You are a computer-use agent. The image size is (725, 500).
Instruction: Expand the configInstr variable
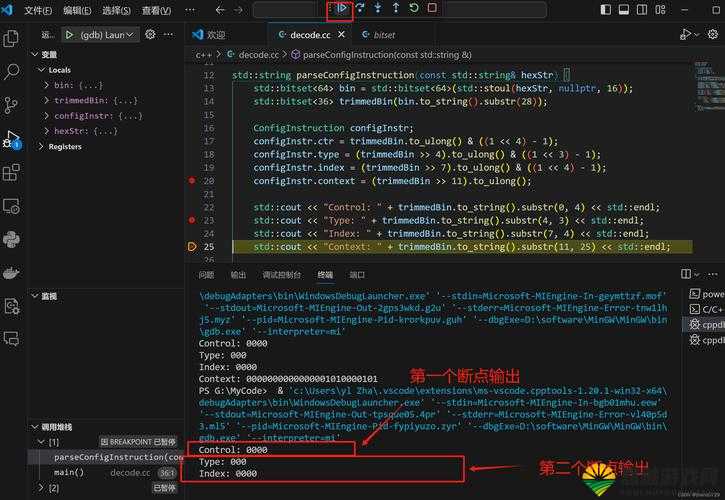click(47, 116)
